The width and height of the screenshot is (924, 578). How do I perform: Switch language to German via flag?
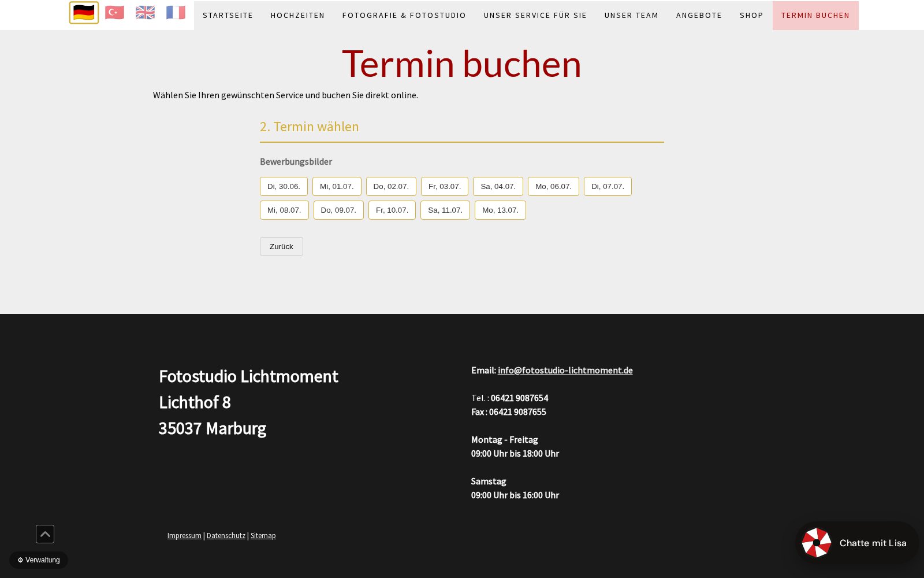pyautogui.click(x=84, y=13)
